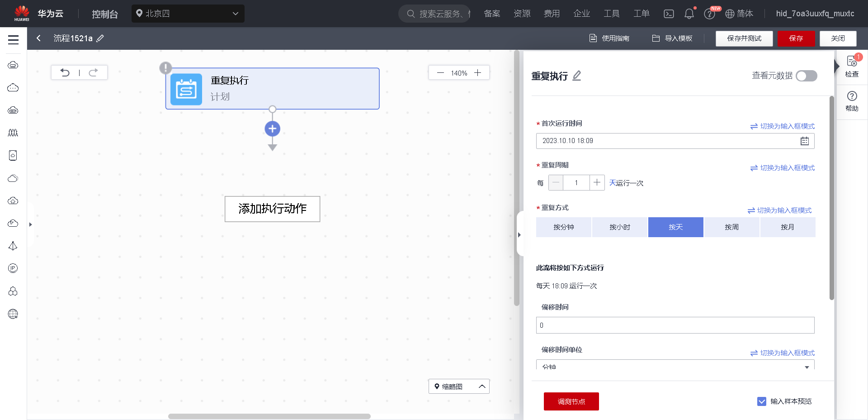Open the globe icon in the left sidebar
Screen dimensions: 868x420
pyautogui.click(x=13, y=314)
